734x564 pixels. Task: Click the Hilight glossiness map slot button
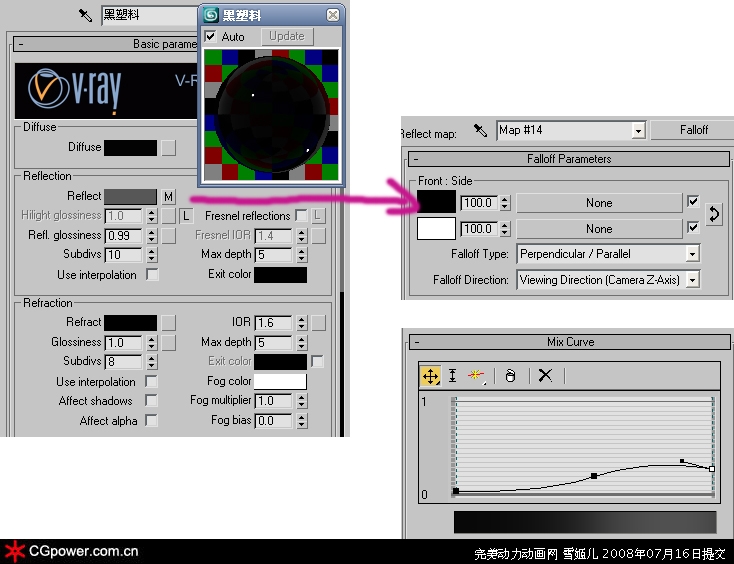click(x=169, y=216)
